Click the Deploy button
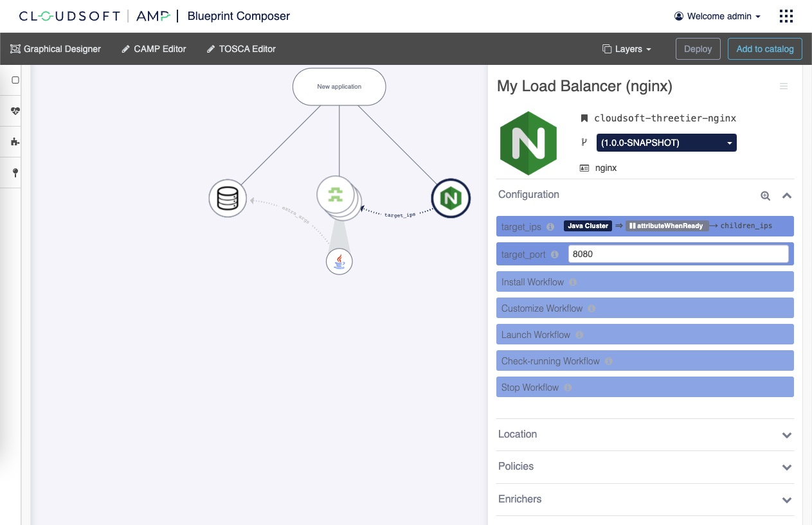The height and width of the screenshot is (525, 812). click(x=698, y=49)
